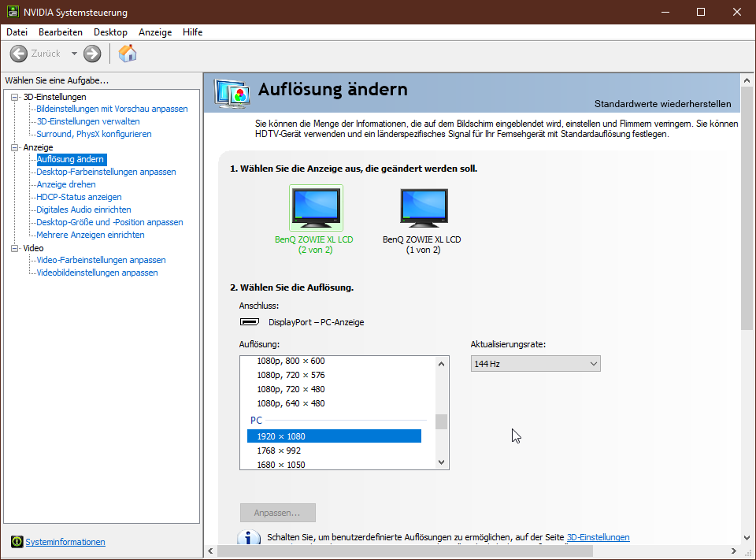Open Anzeige drehen

pyautogui.click(x=66, y=184)
